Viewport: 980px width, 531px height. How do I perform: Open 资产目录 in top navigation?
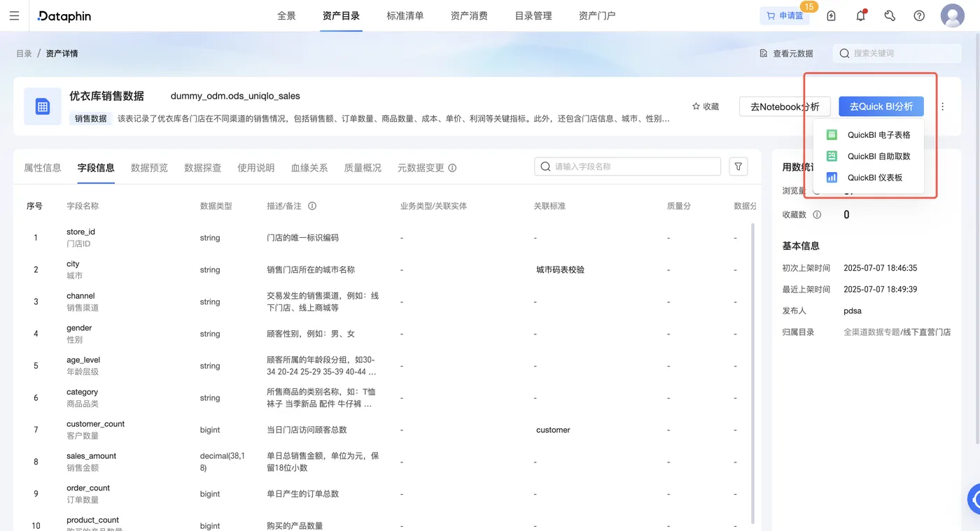coord(341,16)
